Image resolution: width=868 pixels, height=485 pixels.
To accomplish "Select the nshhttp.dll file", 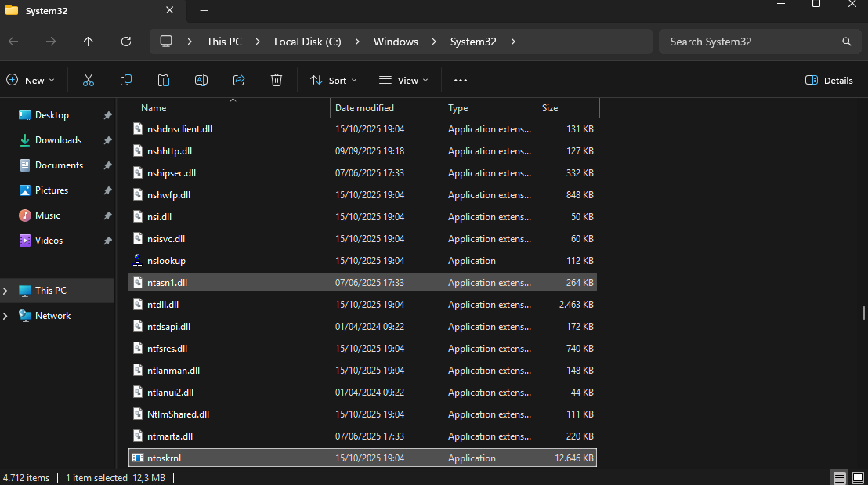I will tap(363, 151).
